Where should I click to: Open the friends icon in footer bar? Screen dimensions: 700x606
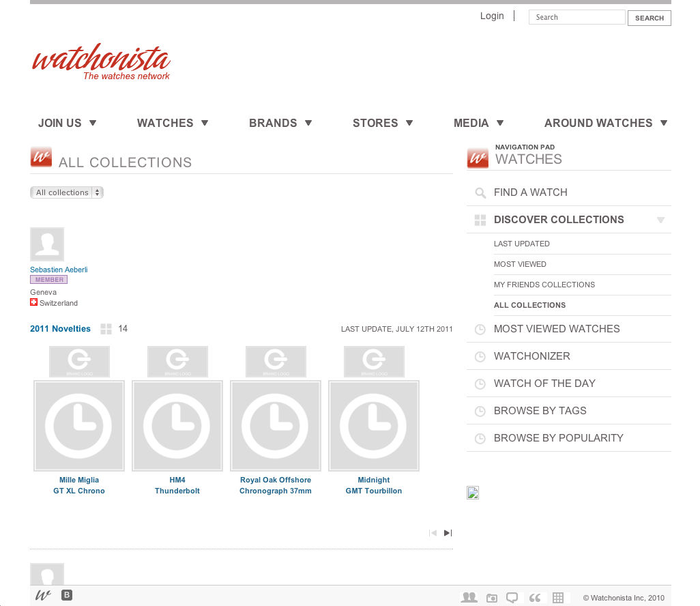[469, 598]
